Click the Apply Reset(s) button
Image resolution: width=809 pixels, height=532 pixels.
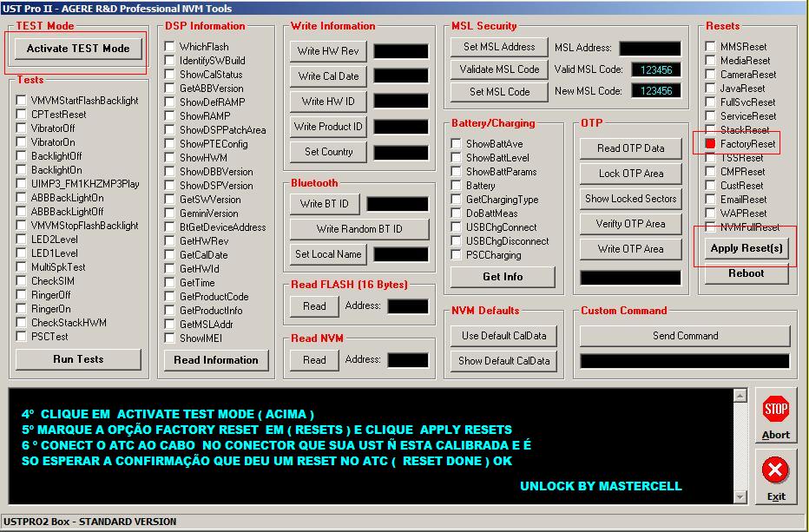point(746,248)
